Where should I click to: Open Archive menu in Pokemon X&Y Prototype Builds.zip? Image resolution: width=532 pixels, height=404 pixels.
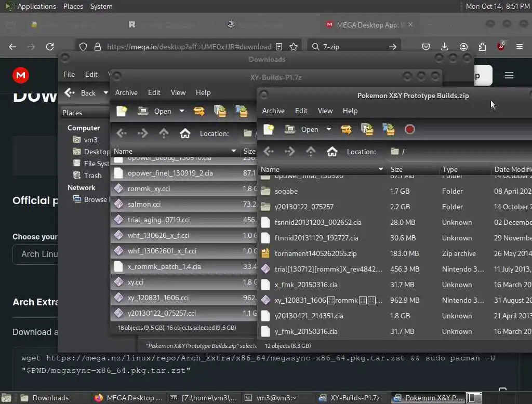273,111
